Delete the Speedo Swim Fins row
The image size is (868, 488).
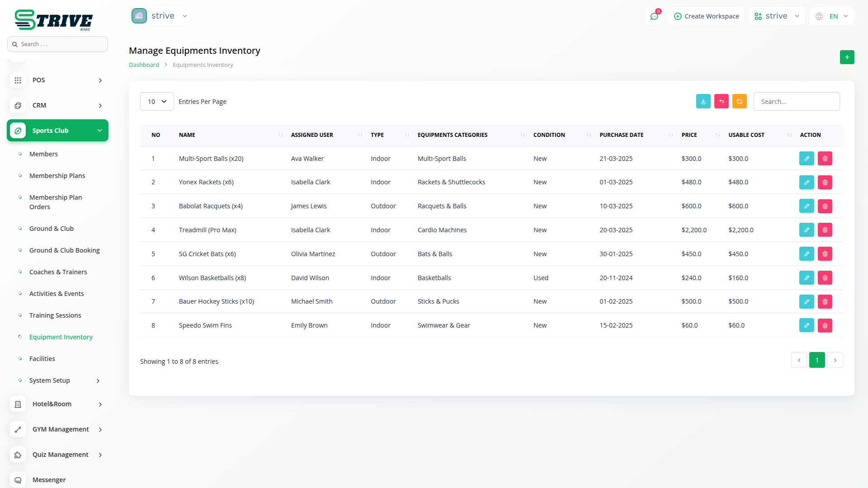pos(825,325)
